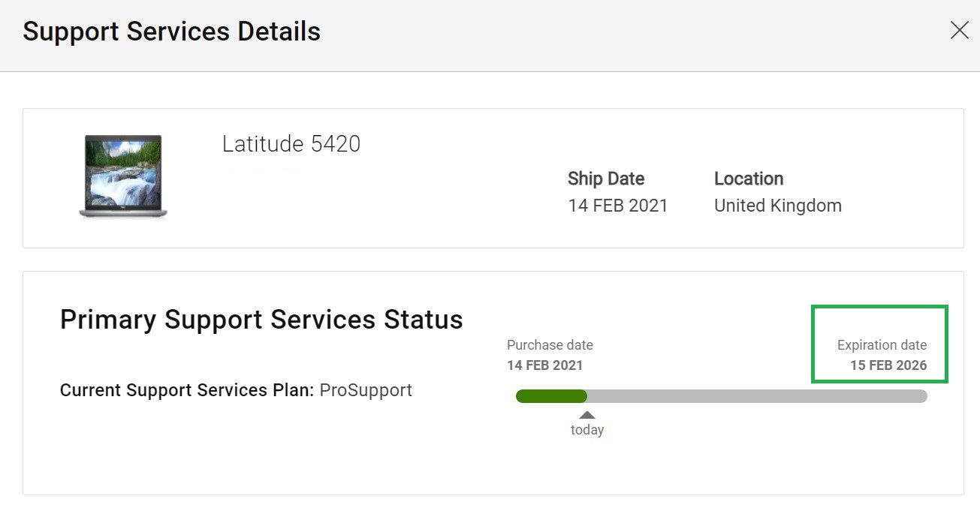The height and width of the screenshot is (508, 980).
Task: Click the 14 FEB 2021 ship date
Action: pos(617,206)
